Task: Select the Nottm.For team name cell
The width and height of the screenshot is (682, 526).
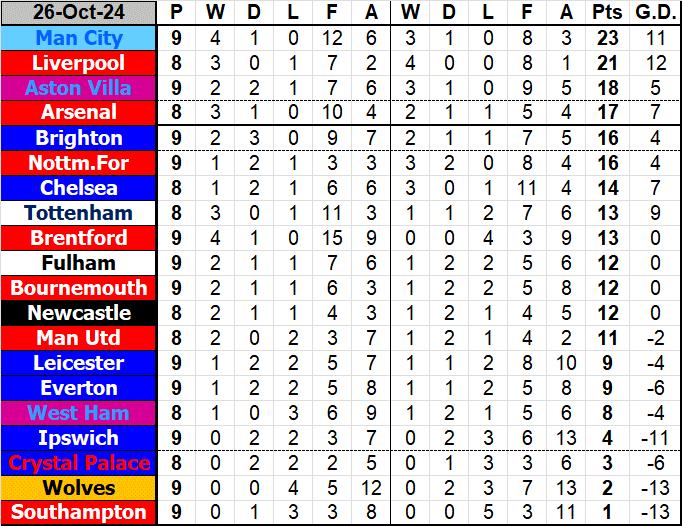Action: [79, 163]
